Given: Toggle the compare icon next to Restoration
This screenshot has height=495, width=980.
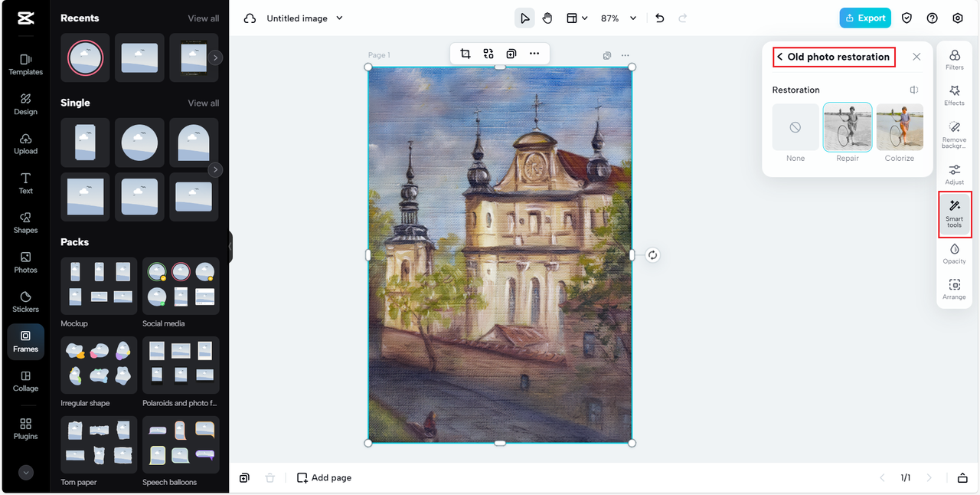Looking at the screenshot, I should (x=914, y=90).
